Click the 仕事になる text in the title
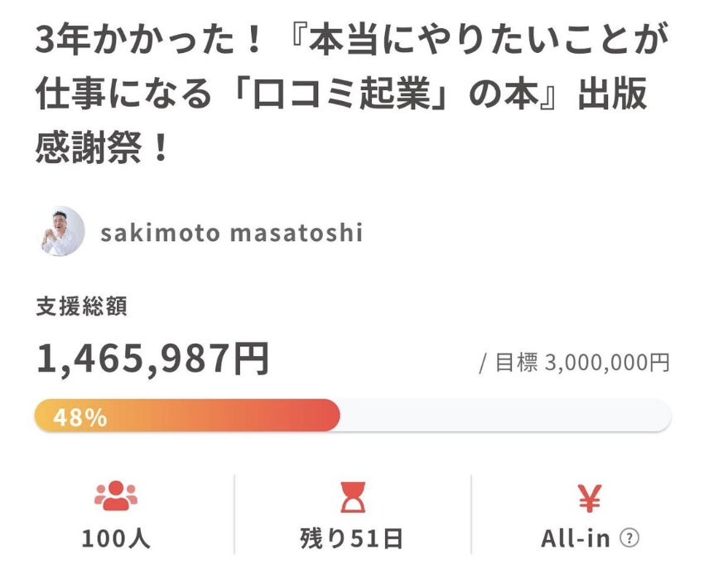704x588 pixels. [123, 94]
